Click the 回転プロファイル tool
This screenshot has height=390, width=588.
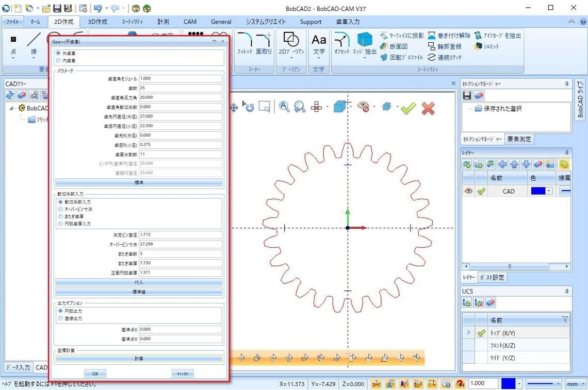(402, 57)
